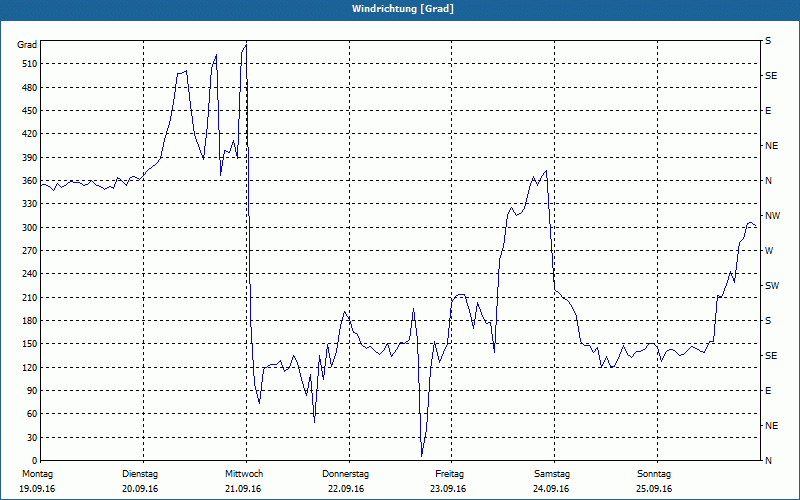Click the 420 y-axis tick label

click(30, 134)
